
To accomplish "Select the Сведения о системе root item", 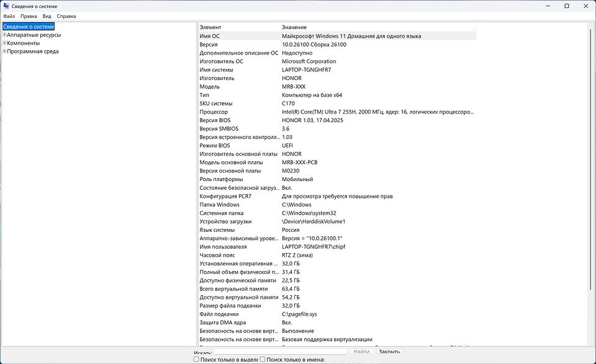I will pyautogui.click(x=29, y=27).
